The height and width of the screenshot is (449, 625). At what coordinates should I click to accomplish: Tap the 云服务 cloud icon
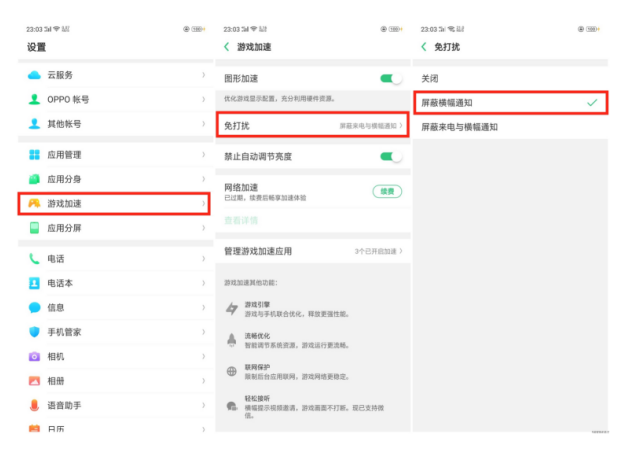click(34, 75)
